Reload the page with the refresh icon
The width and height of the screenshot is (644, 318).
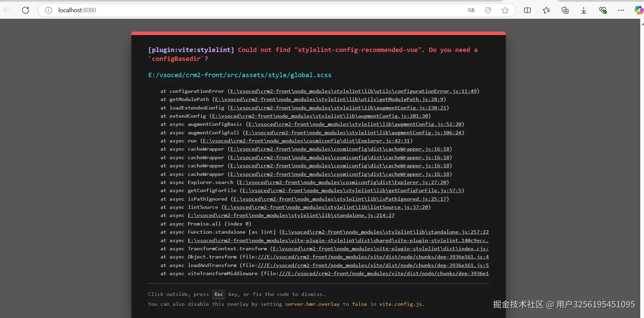26,10
